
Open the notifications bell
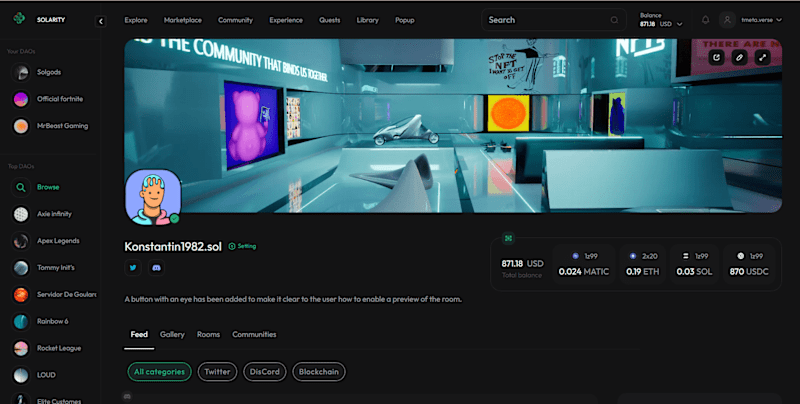pyautogui.click(x=705, y=20)
